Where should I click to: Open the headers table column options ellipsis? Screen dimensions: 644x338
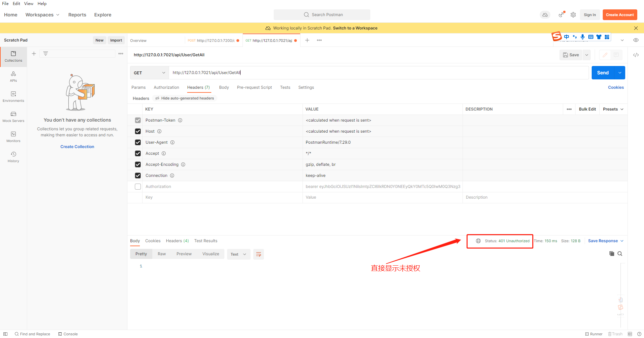[x=569, y=109]
